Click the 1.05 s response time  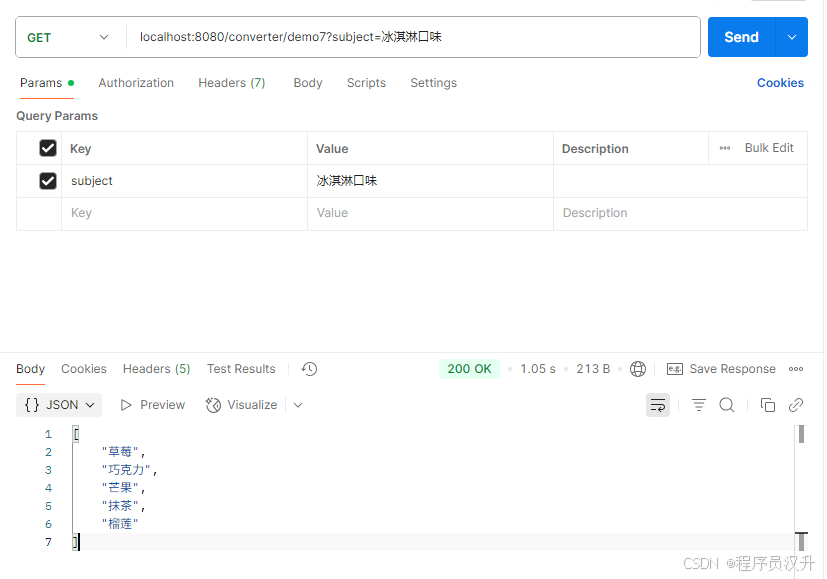click(x=537, y=369)
